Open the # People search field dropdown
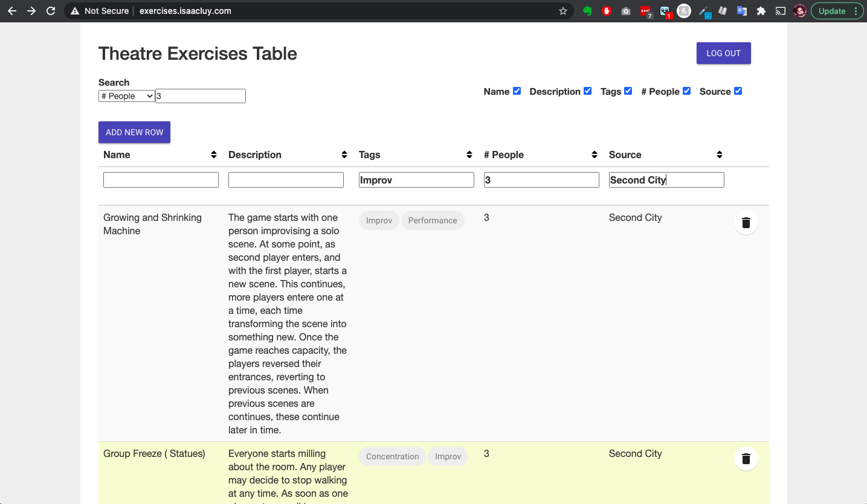Screen dimensions: 867x504 tap(127, 96)
